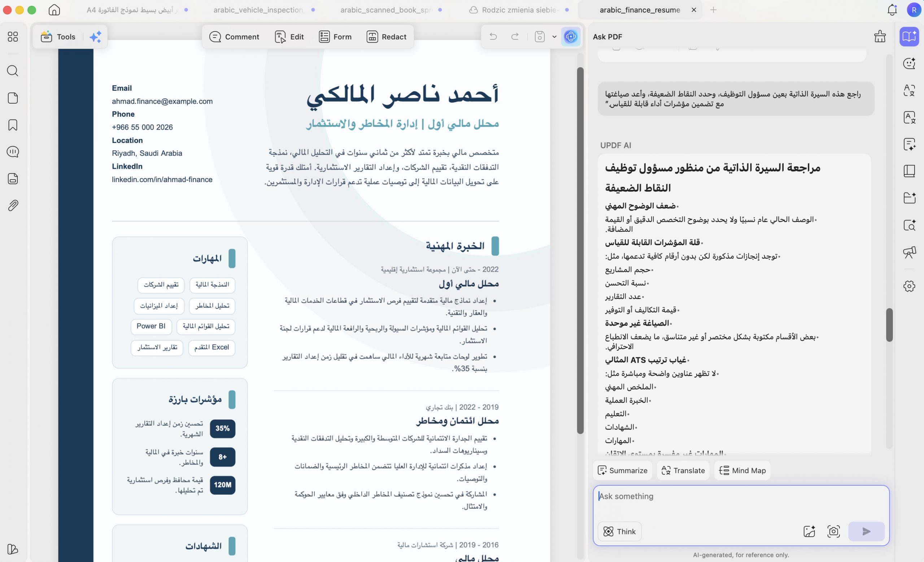
Task: Click the Excel المتقدم skill tag
Action: click(212, 347)
